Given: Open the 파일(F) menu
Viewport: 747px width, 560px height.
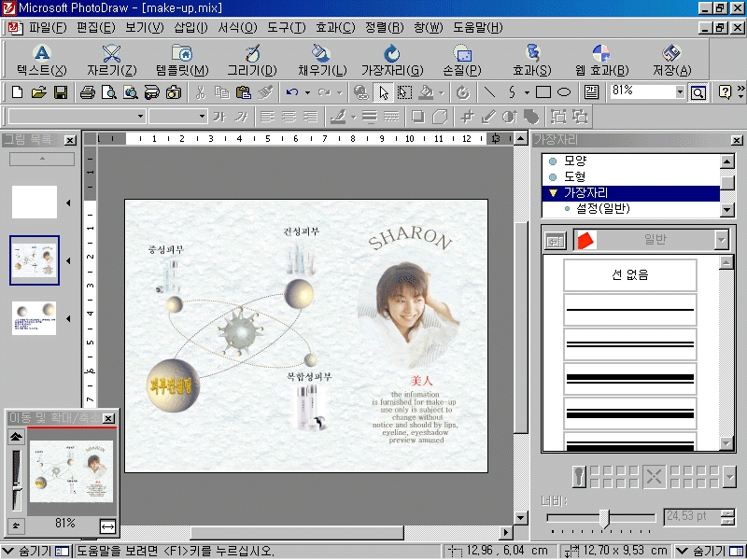Looking at the screenshot, I should (48, 28).
